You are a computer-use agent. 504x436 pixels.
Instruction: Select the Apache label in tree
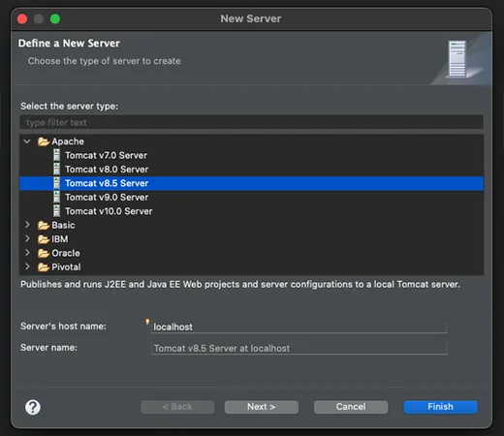[68, 141]
